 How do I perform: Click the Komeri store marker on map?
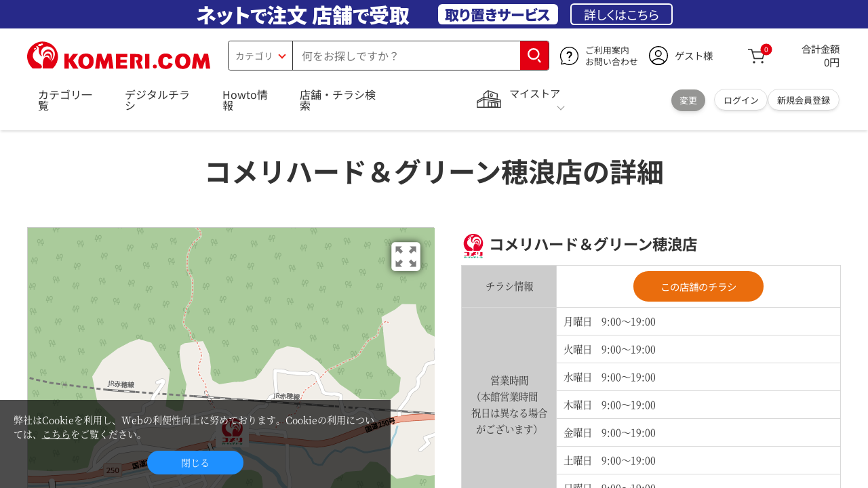pos(232,432)
